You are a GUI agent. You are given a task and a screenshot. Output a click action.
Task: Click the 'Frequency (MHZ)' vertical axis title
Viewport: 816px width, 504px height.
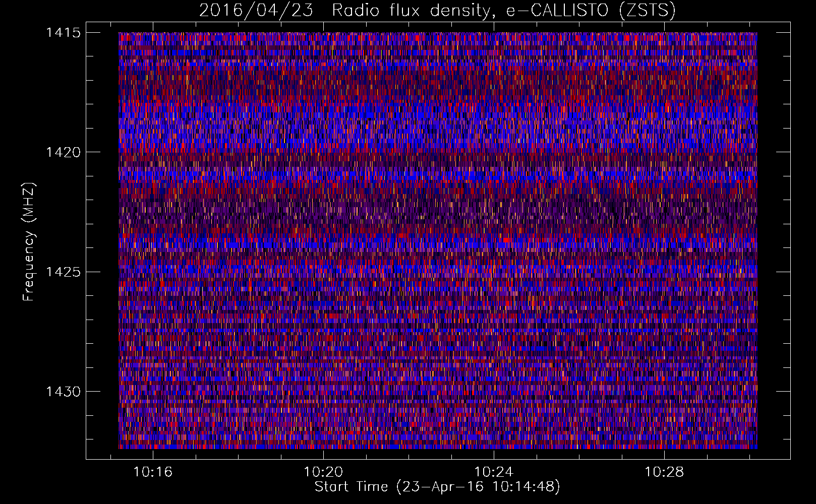(x=29, y=241)
